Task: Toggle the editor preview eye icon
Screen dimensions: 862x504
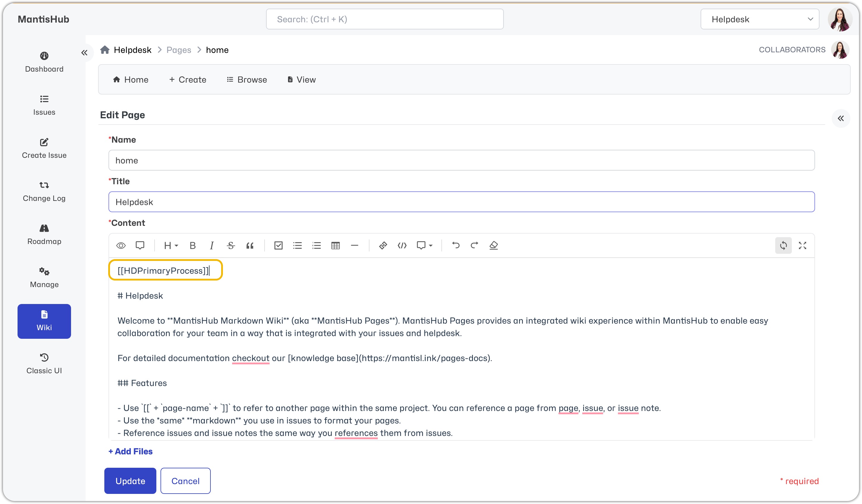Action: (121, 245)
